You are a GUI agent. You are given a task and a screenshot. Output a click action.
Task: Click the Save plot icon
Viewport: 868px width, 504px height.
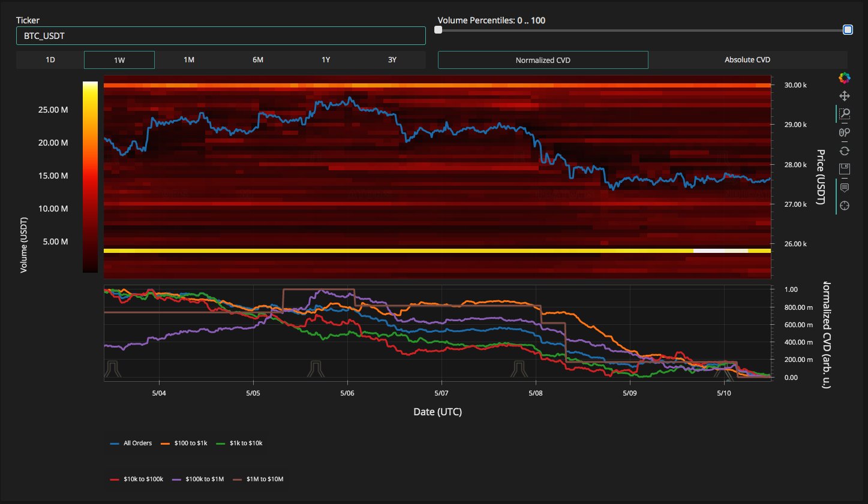[x=844, y=168]
